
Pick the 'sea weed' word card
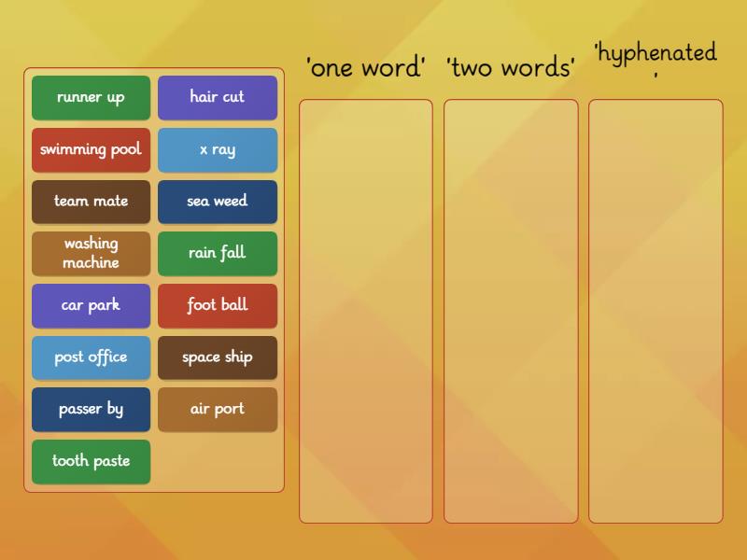pyautogui.click(x=218, y=202)
